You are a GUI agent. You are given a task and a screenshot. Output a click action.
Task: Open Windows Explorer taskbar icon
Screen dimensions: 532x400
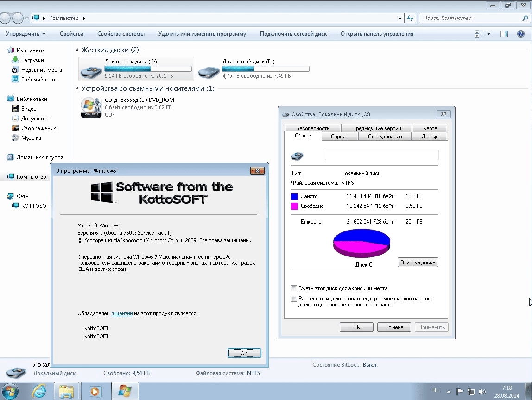point(67,392)
